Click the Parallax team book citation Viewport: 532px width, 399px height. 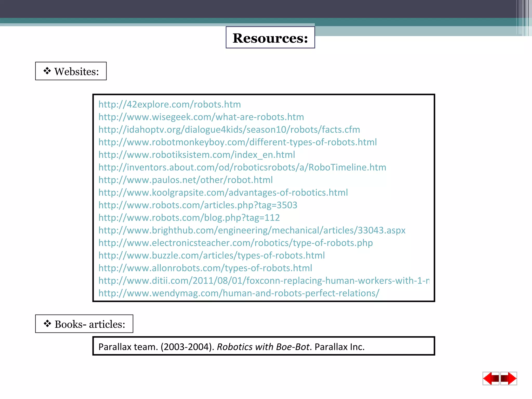231,347
